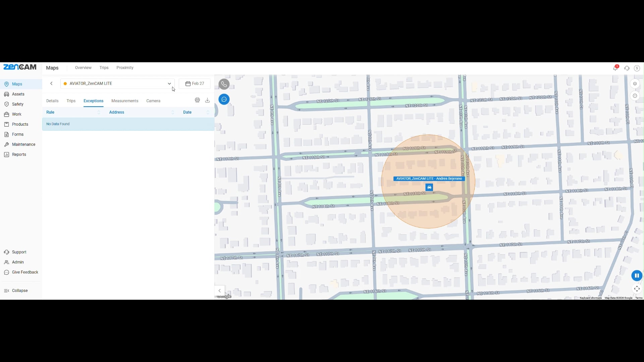Click the recenter map crosshair icon
The width and height of the screenshot is (644, 362).
click(637, 289)
